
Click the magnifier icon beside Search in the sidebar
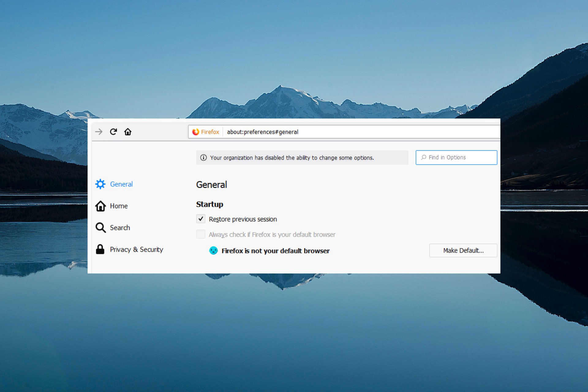(x=100, y=228)
